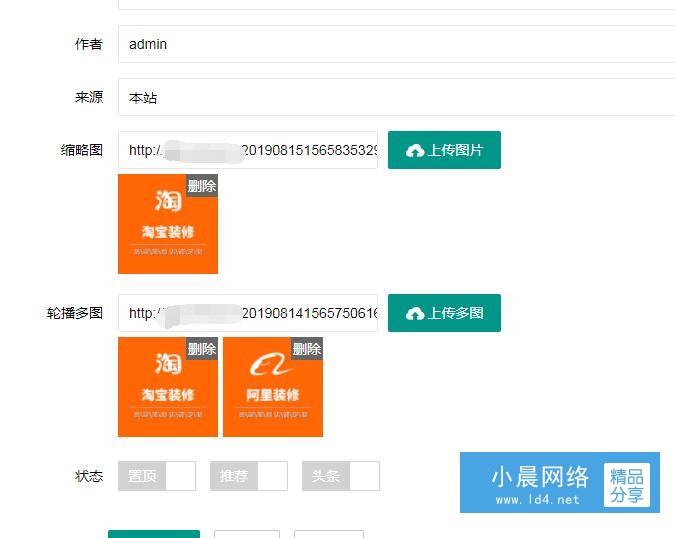The width and height of the screenshot is (675, 538).
Task: Delete the 缩略图 thumbnail via 删除
Action: [x=202, y=186]
